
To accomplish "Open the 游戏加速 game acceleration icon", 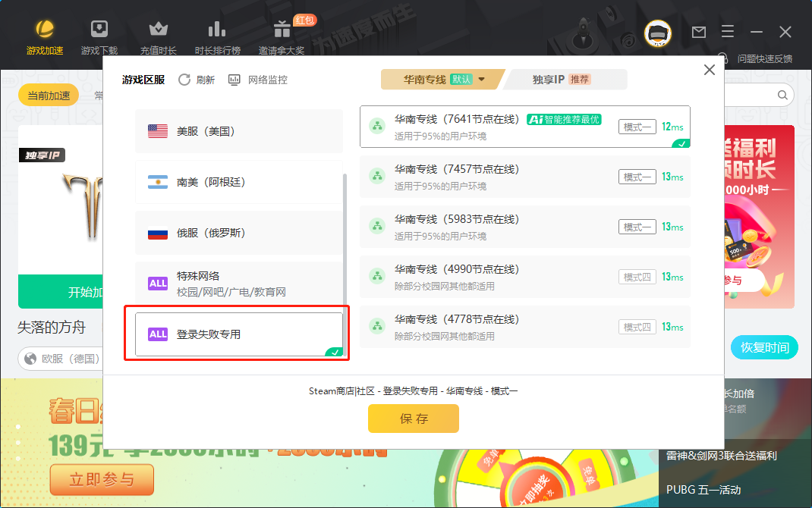I will pyautogui.click(x=45, y=30).
